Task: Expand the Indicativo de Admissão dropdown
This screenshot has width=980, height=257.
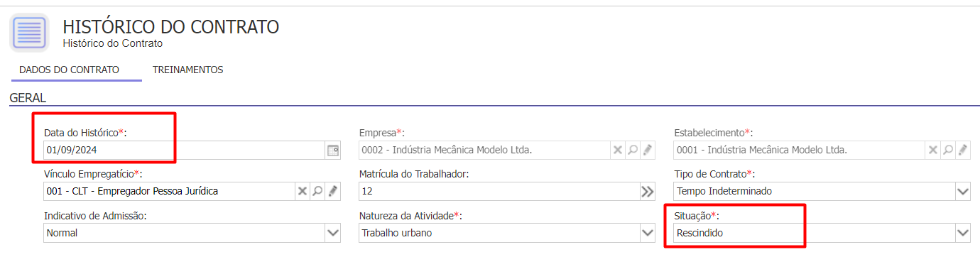Action: click(x=332, y=232)
